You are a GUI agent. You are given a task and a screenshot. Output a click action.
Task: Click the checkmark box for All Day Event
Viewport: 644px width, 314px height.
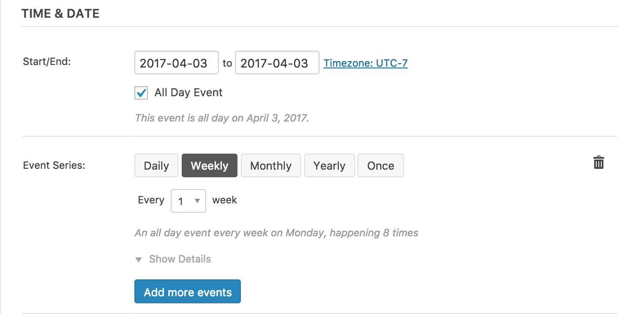tap(141, 93)
